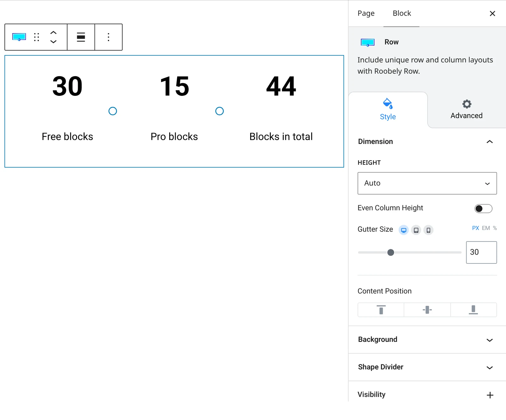Choose percent unit for gutter size
506x420 pixels.
pyautogui.click(x=495, y=228)
